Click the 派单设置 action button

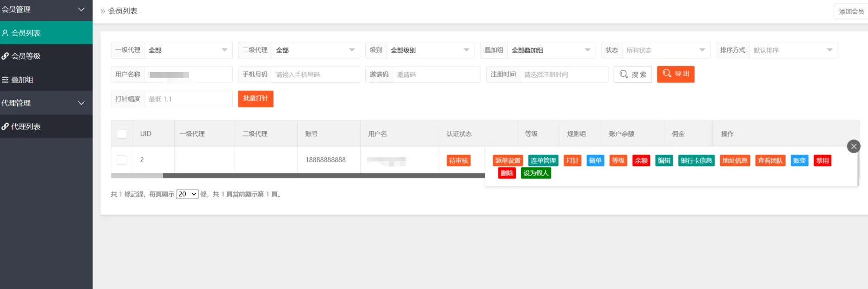click(x=508, y=160)
